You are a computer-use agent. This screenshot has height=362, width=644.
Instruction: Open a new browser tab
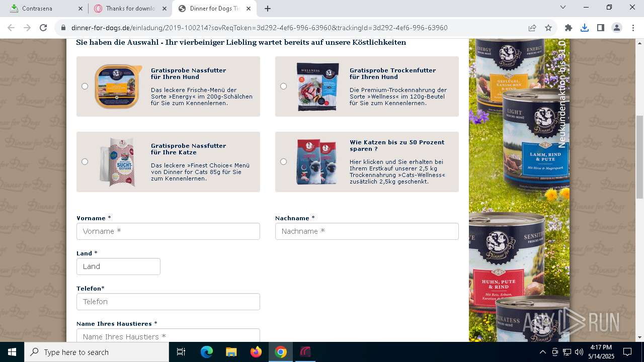(268, 9)
